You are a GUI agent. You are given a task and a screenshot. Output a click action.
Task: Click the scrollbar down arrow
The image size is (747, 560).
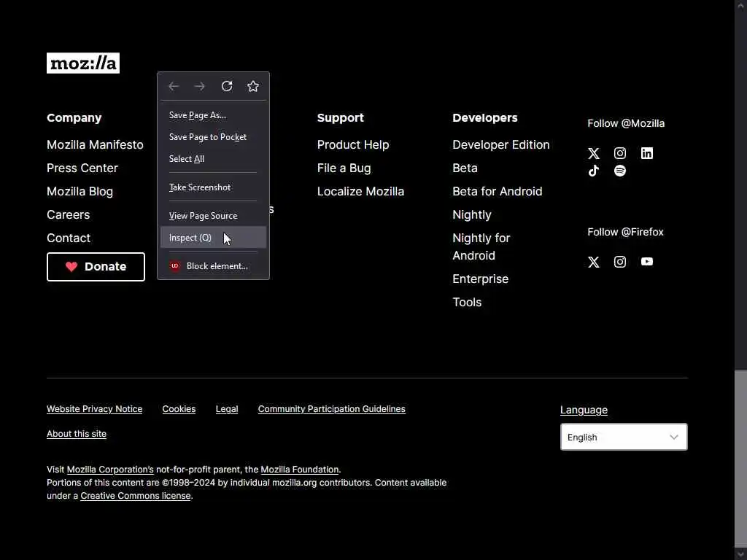coord(740,554)
